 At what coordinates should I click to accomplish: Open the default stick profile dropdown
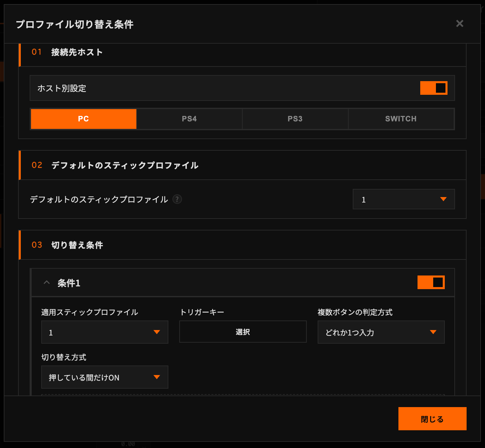(x=404, y=199)
